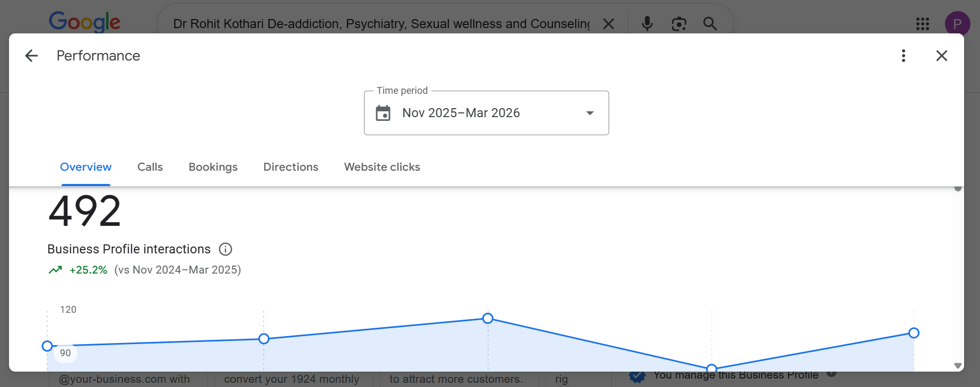Go back with the Performance back arrow
The height and width of the screenshot is (387, 980).
(31, 56)
